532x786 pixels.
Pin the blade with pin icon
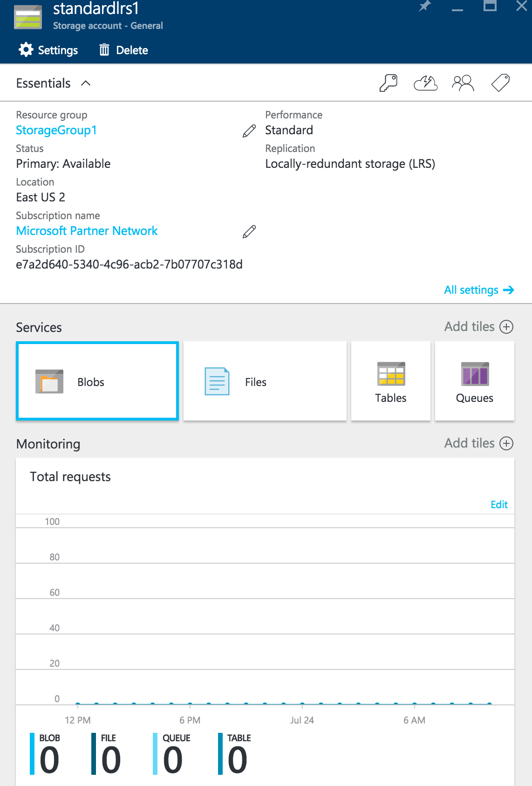pos(425,7)
